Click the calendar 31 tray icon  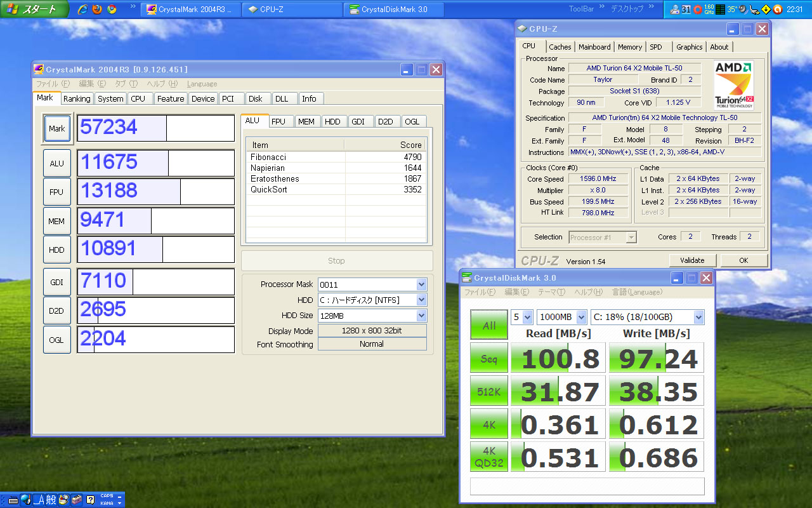tap(686, 10)
